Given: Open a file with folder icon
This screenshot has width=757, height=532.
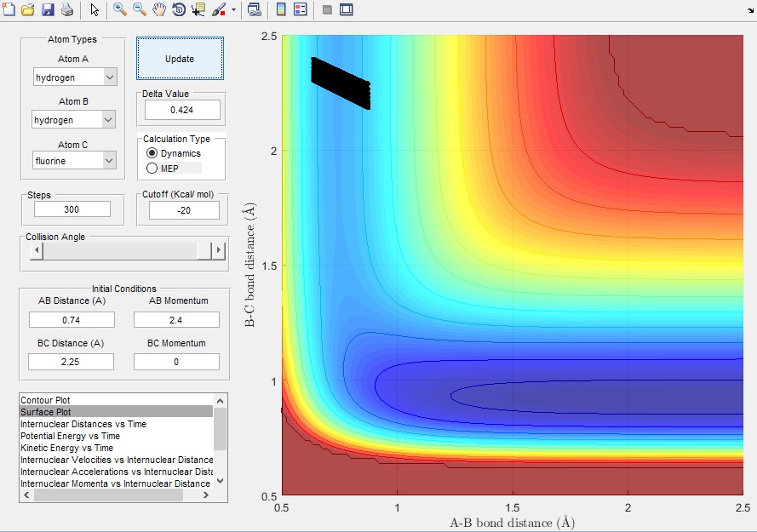Looking at the screenshot, I should click(28, 10).
